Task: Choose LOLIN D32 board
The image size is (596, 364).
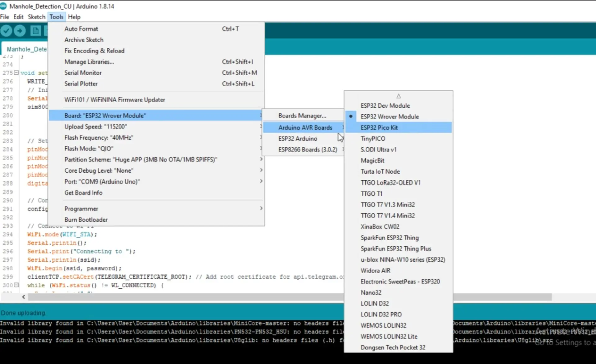Action: (399, 303)
